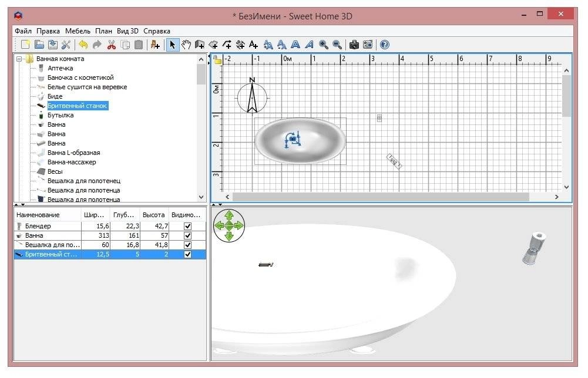Select Бутылка in the catalog tree
The width and height of the screenshot is (588, 378).
(61, 116)
